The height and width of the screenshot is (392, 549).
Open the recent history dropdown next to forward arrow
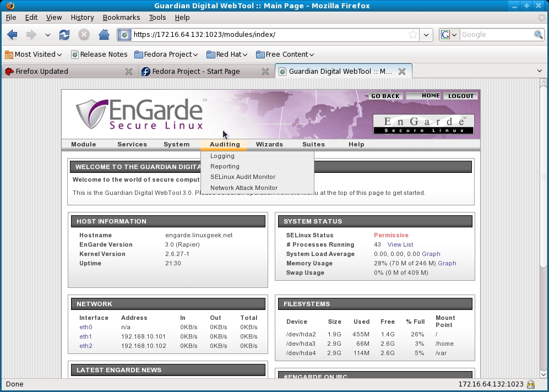[48, 35]
